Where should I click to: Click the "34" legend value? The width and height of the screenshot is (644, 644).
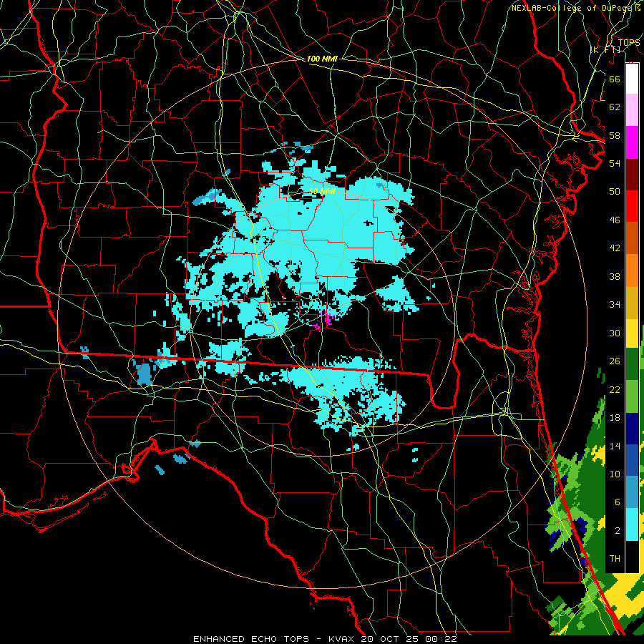(x=615, y=304)
